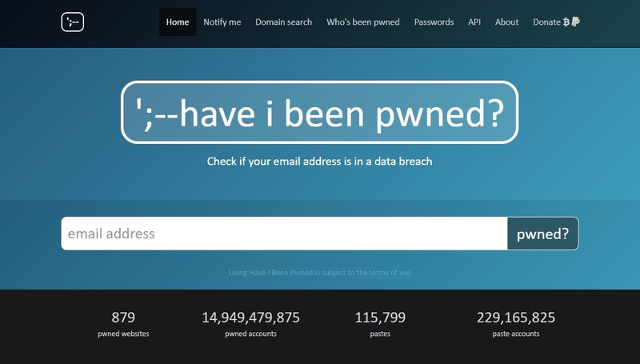Click the site logo icon in navbar

[x=73, y=22]
